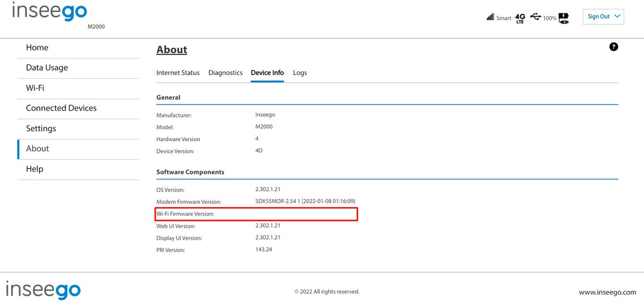Click the signal strength bars icon

pos(490,17)
